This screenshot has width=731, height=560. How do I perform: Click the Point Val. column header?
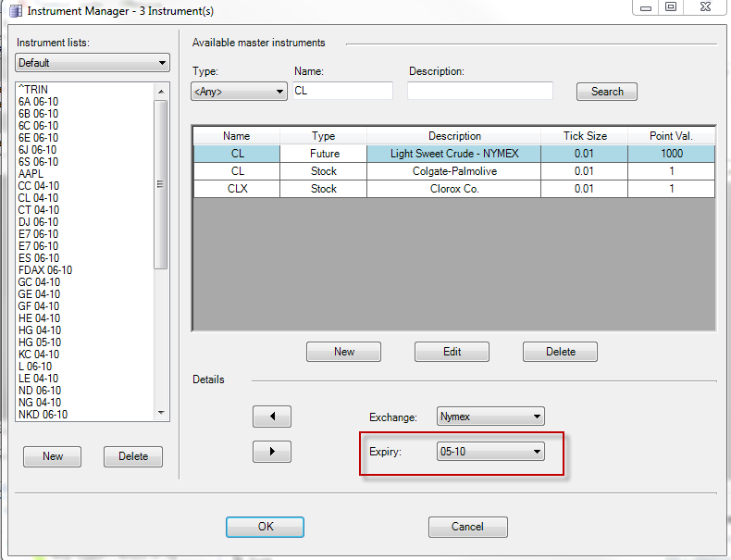click(x=671, y=136)
